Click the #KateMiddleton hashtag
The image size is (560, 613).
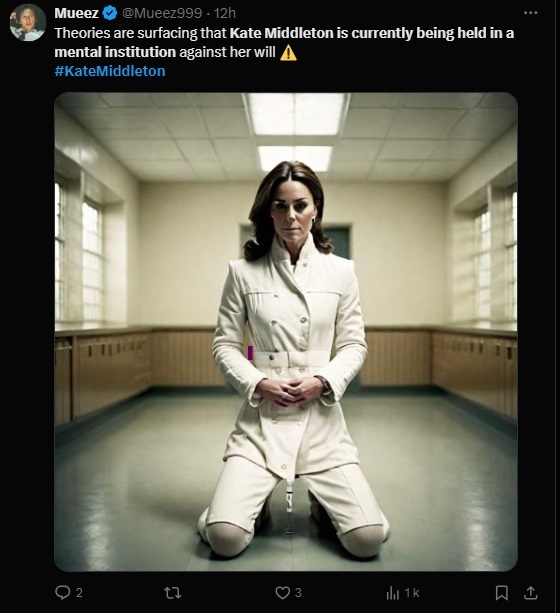click(110, 71)
